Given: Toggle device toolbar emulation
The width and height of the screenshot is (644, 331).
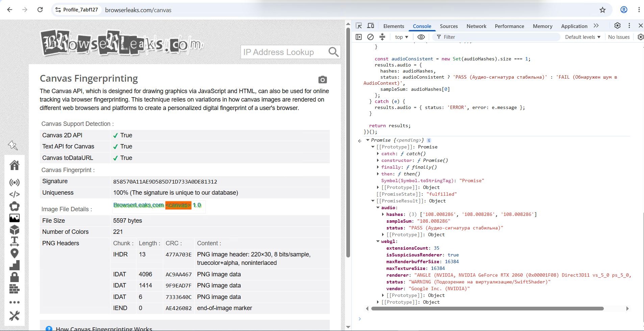Looking at the screenshot, I should (x=371, y=26).
